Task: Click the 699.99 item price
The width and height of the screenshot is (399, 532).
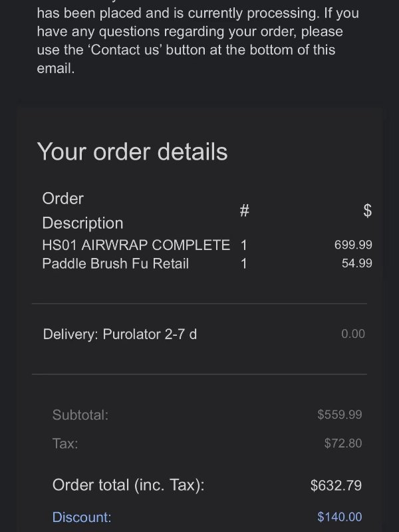Action: 352,245
